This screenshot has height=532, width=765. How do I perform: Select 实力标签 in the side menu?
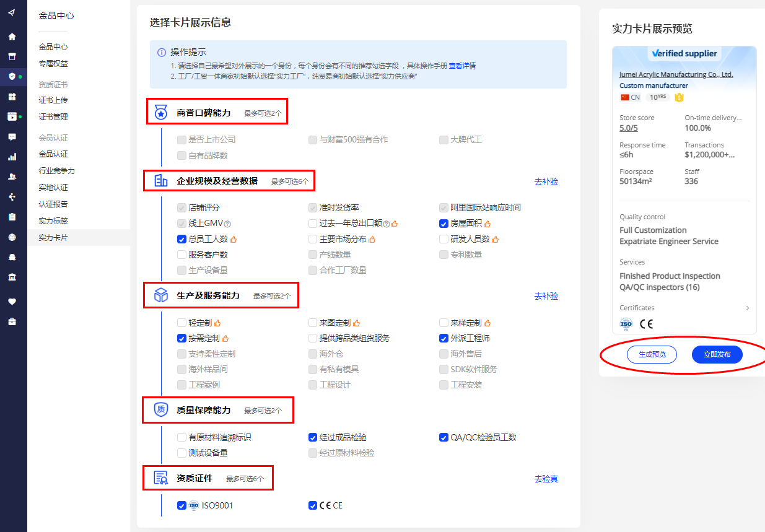(x=53, y=221)
